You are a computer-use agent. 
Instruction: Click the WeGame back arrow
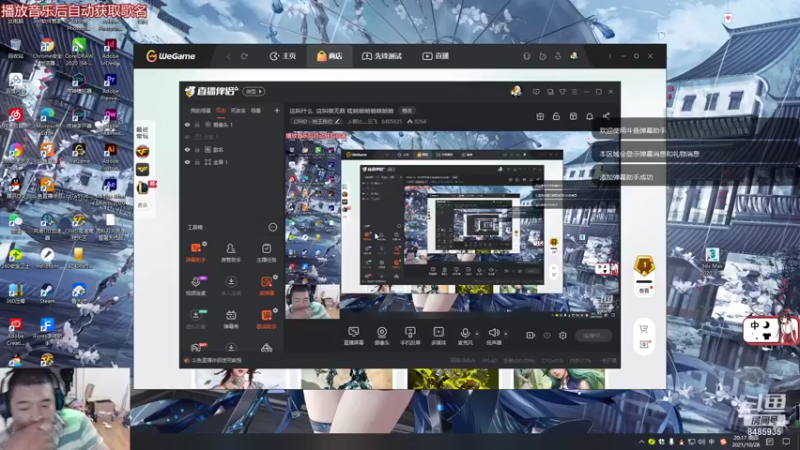228,56
